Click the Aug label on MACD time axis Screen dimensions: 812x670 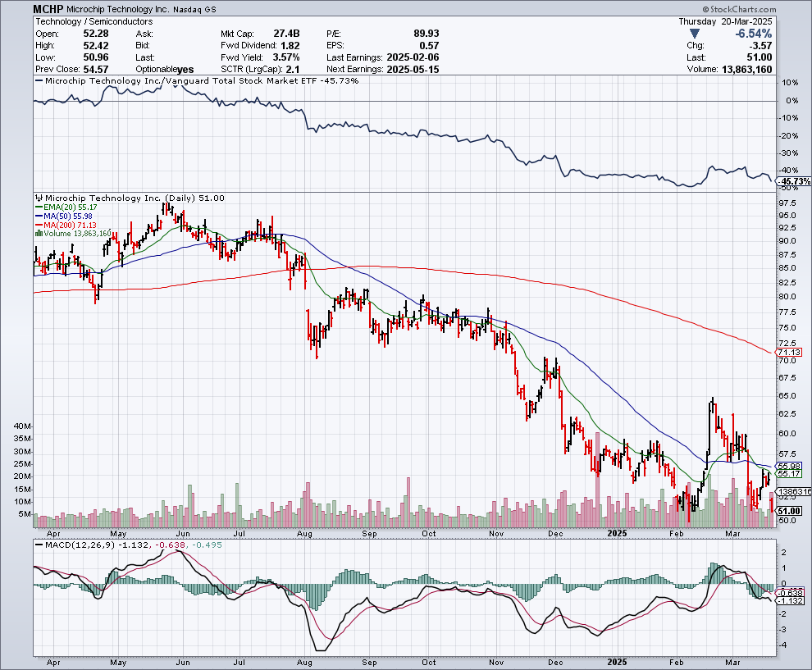click(305, 661)
